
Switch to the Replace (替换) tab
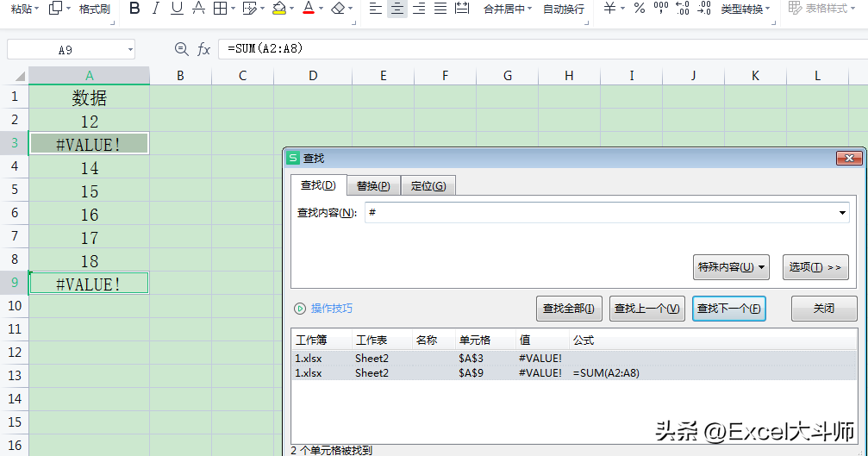(373, 186)
